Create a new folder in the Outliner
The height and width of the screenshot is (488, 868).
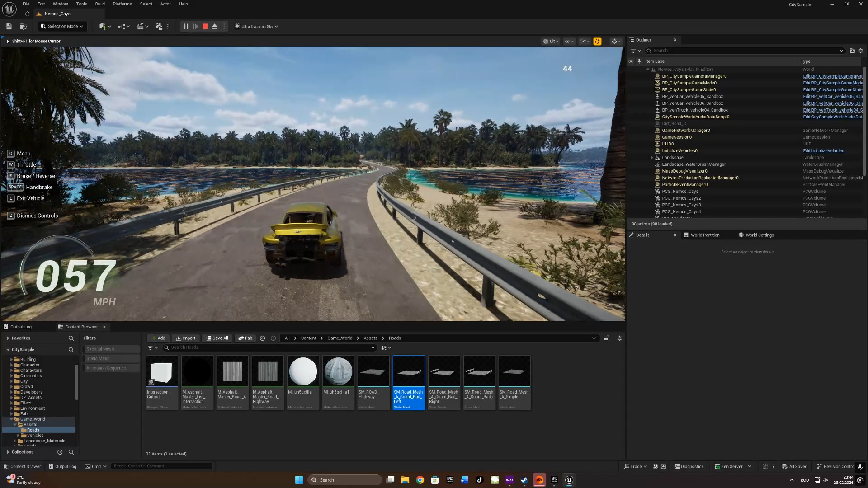pyautogui.click(x=852, y=51)
